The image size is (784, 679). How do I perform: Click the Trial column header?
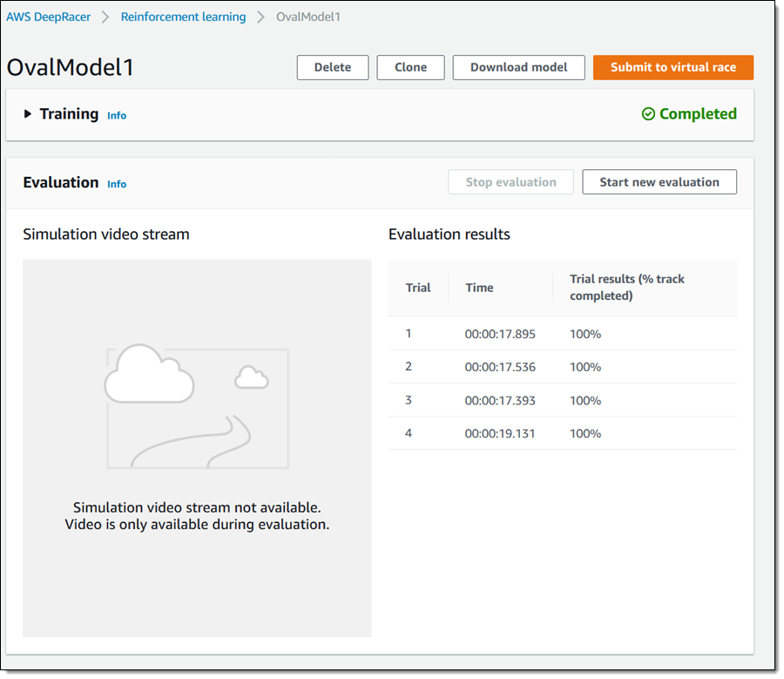418,288
